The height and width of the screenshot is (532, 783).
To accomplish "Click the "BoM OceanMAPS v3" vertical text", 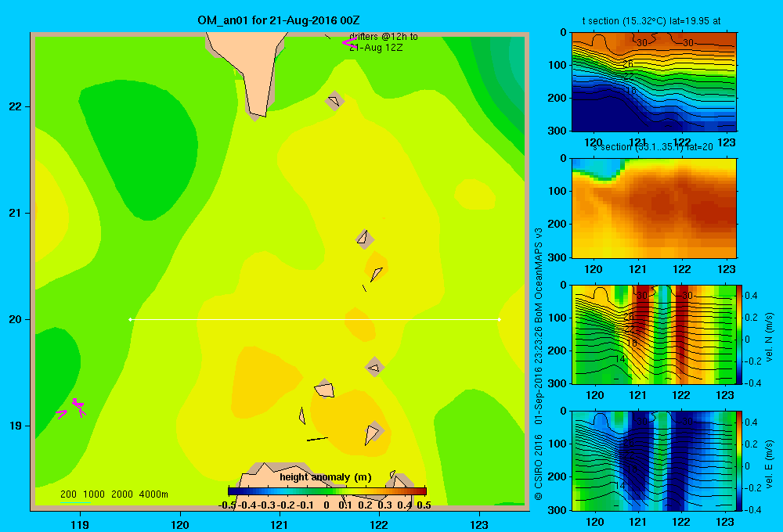I will 539,275.
